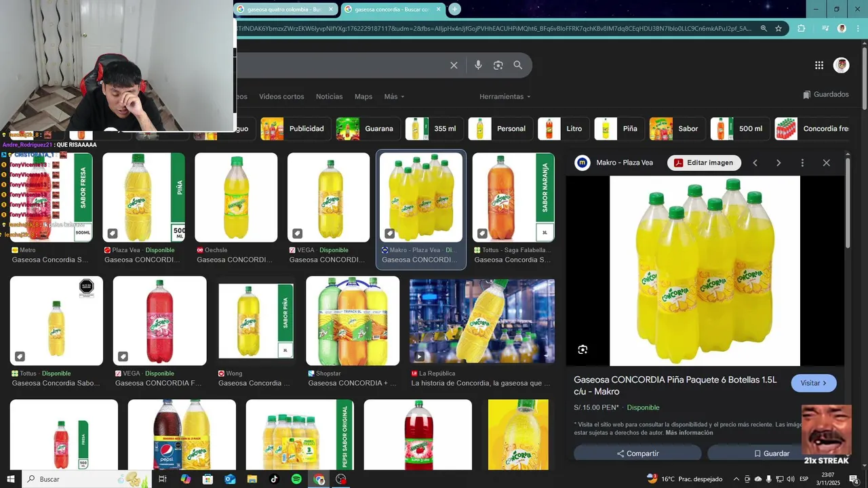
Task: Open Microsoft Store from the taskbar
Action: pos(208,479)
